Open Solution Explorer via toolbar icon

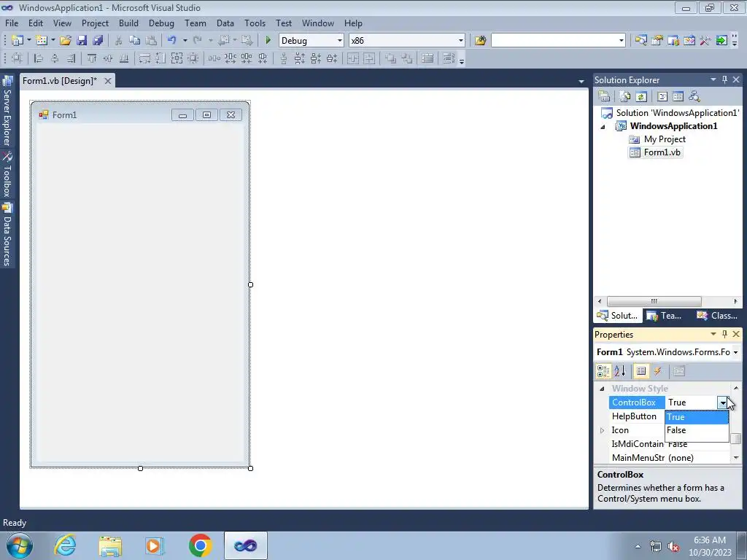(640, 41)
